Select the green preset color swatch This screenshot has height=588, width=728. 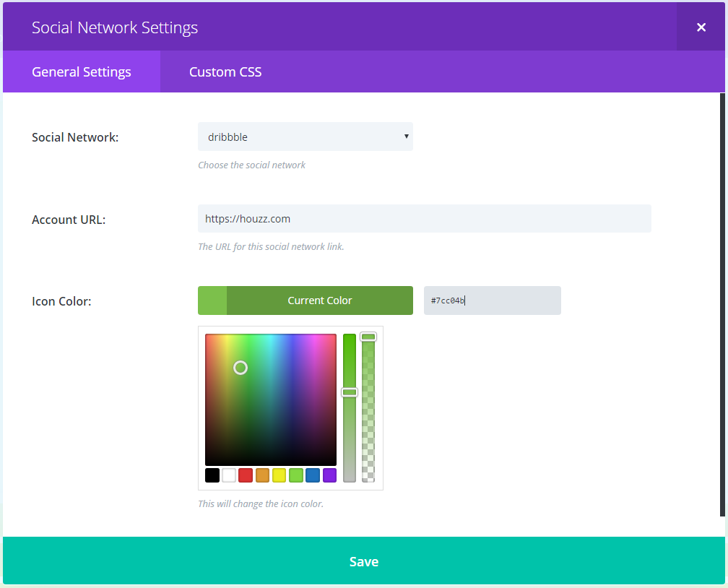pos(296,475)
